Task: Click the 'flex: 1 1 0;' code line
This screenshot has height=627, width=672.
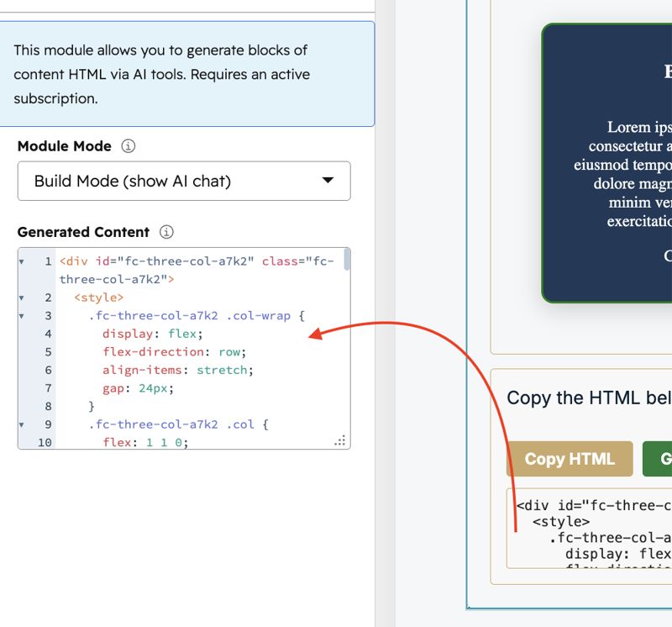Action: point(145,442)
